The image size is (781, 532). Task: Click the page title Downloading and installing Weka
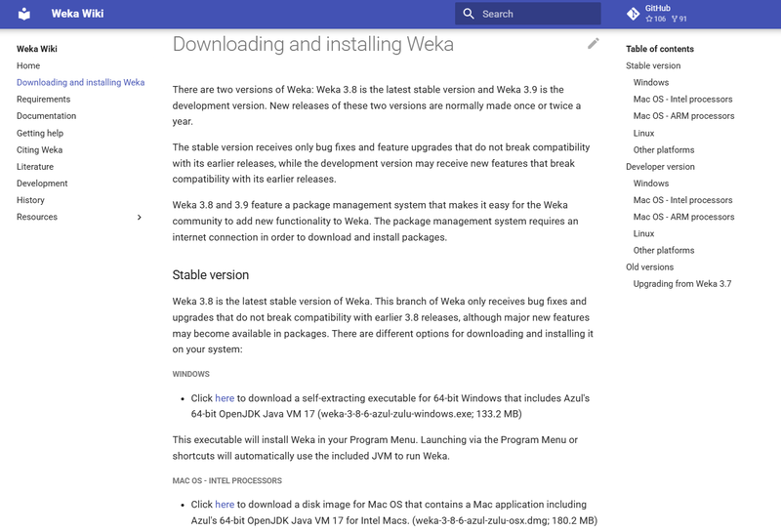tap(312, 44)
